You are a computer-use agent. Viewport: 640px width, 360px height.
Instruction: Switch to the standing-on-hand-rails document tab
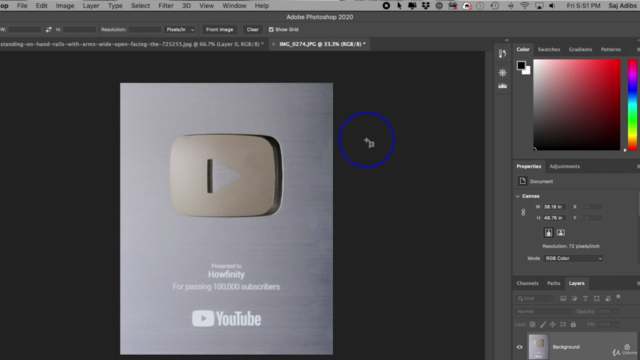pos(132,44)
